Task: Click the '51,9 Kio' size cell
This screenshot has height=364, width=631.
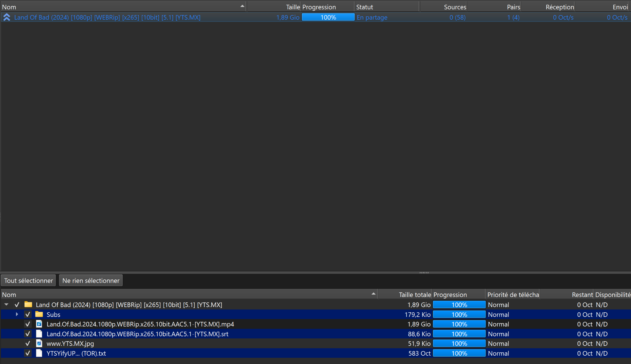Action: (x=419, y=343)
